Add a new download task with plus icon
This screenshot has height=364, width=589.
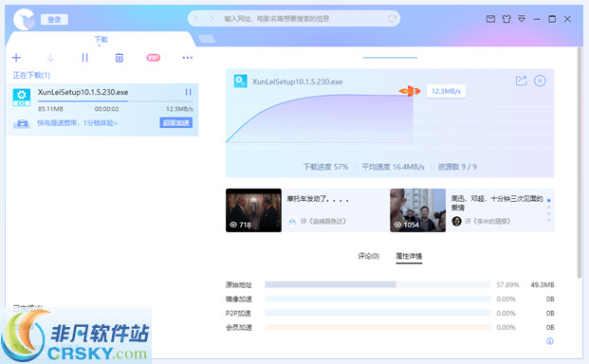16,58
